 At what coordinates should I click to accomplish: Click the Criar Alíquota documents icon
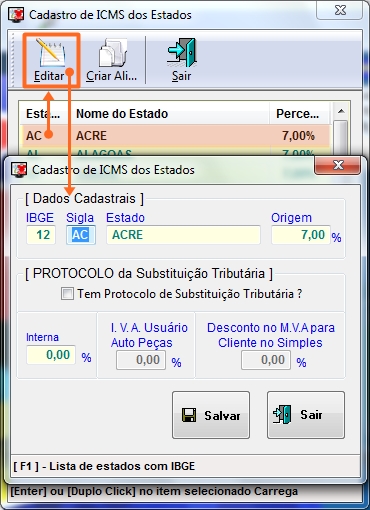tap(113, 53)
